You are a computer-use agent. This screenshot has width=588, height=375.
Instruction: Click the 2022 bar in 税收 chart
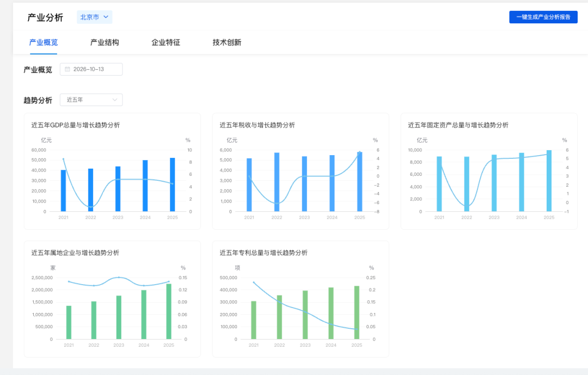(277, 182)
